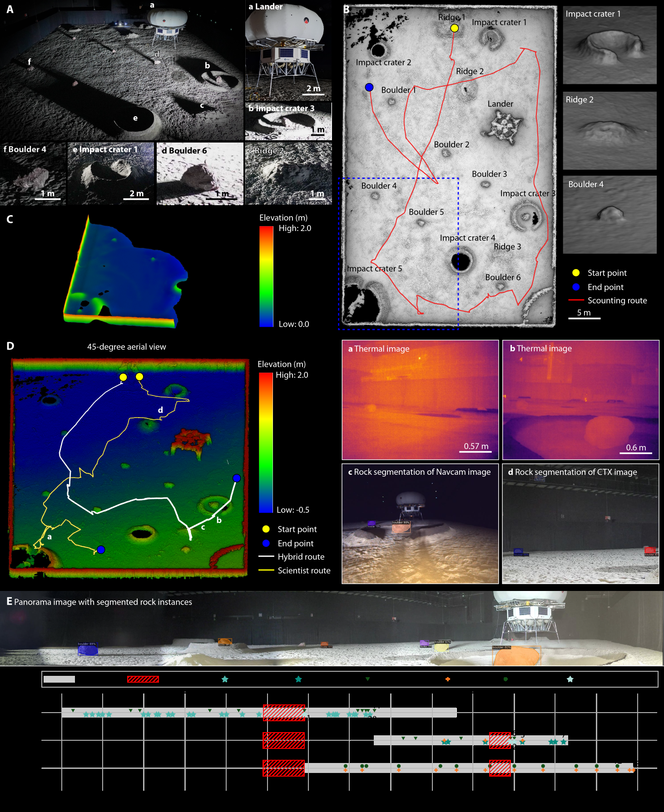
Task: Click the blue End point dot in panel B legend
Action: coord(576,287)
